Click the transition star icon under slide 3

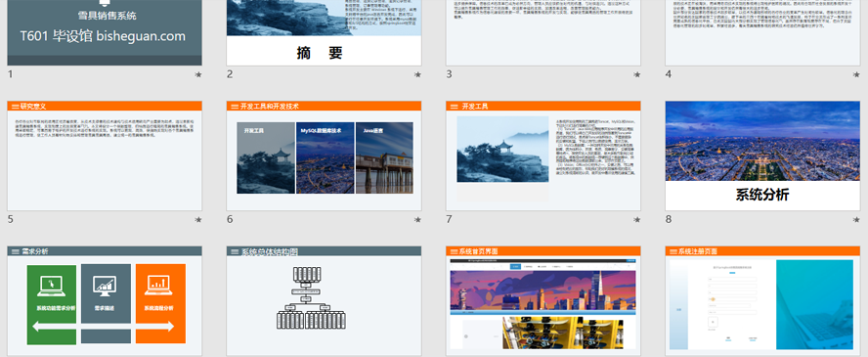(x=636, y=74)
